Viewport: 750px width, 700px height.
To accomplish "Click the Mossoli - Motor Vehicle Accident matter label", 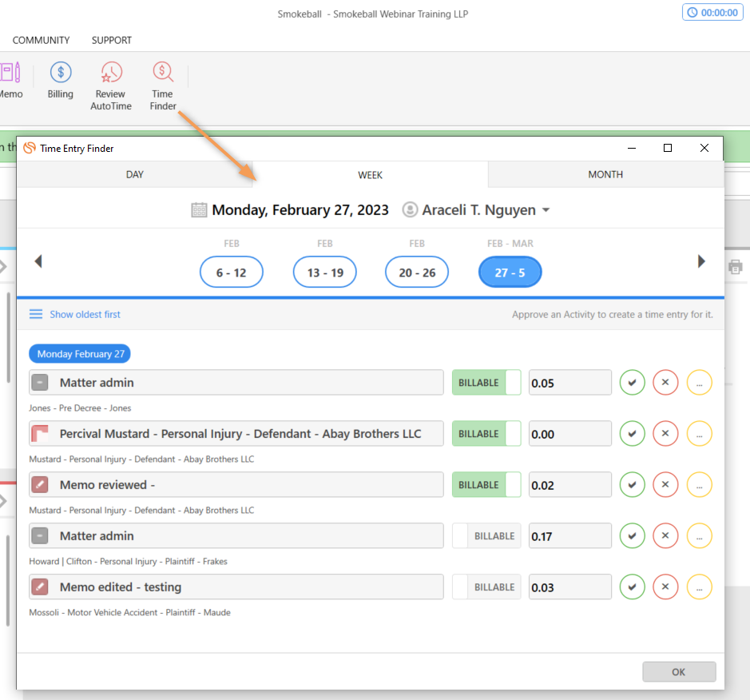I will tap(129, 612).
